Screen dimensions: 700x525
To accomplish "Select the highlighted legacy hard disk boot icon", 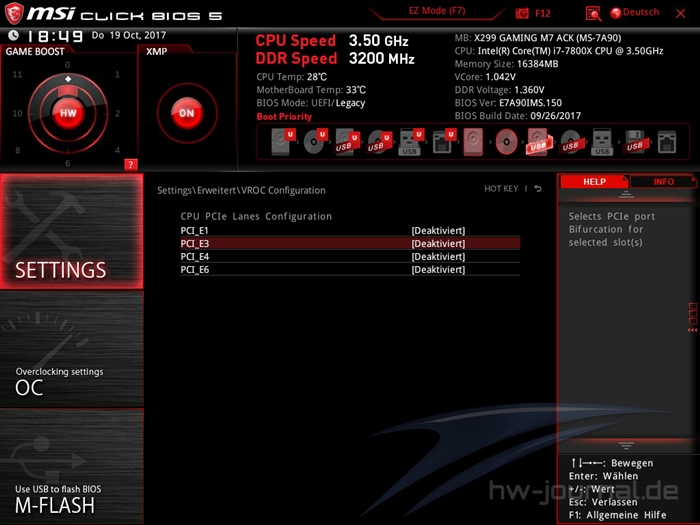I will coord(473,142).
